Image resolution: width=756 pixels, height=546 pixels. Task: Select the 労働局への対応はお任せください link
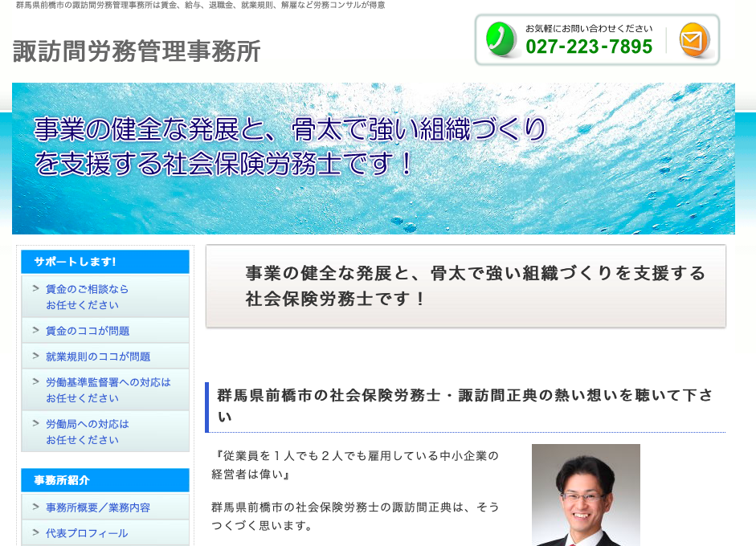pos(87,431)
